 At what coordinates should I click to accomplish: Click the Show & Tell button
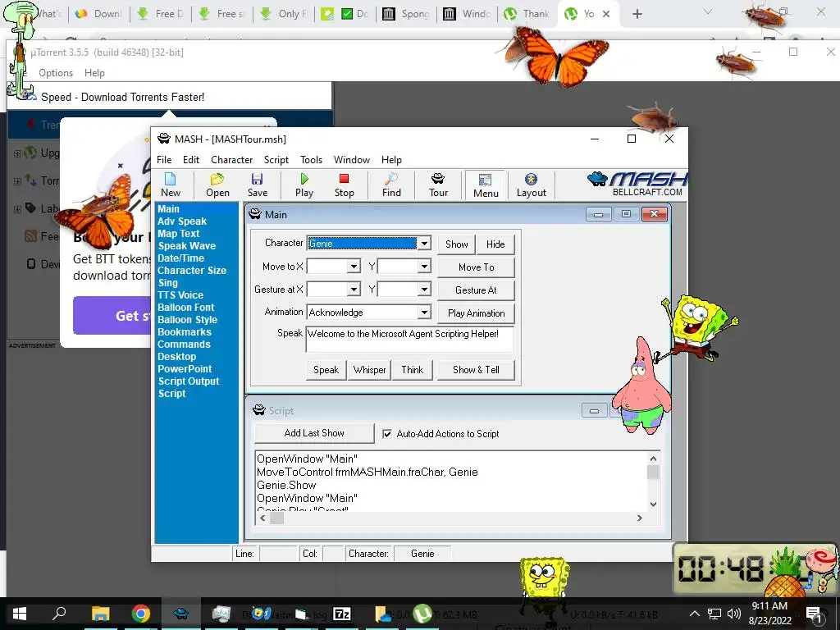(476, 370)
